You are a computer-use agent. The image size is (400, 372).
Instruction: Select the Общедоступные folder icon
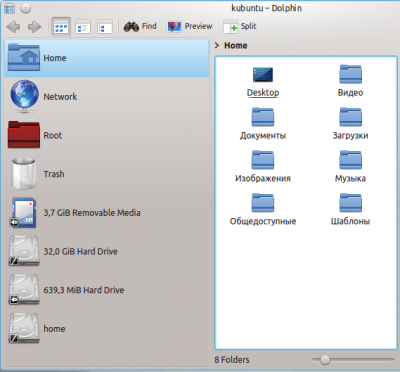(263, 202)
